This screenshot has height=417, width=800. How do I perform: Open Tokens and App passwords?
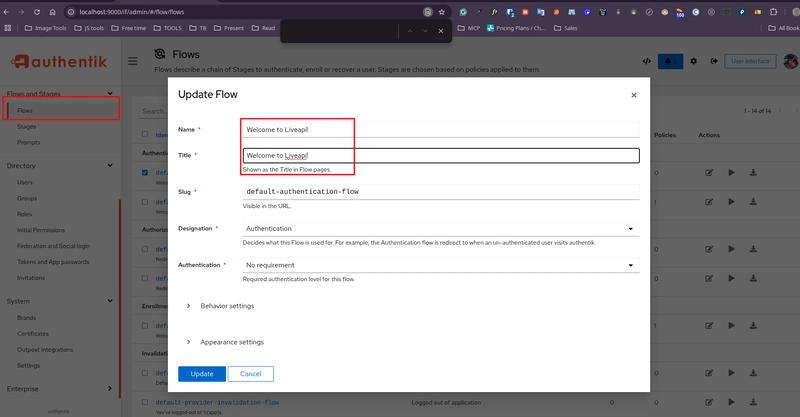pos(53,262)
